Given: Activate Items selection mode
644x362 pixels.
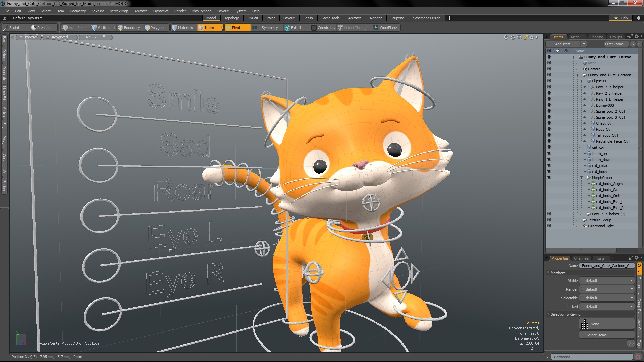Looking at the screenshot, I should pos(210,28).
